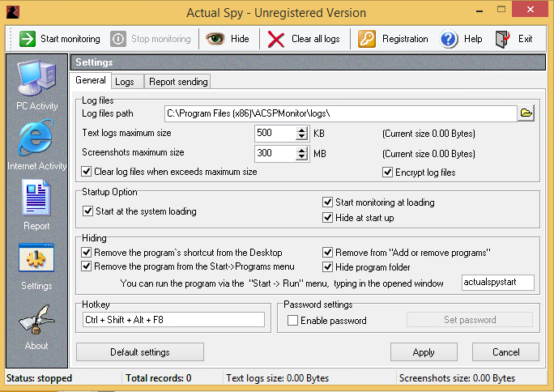Viewport: 554px width, 392px height.
Task: Click the Set password button
Action: (470, 320)
